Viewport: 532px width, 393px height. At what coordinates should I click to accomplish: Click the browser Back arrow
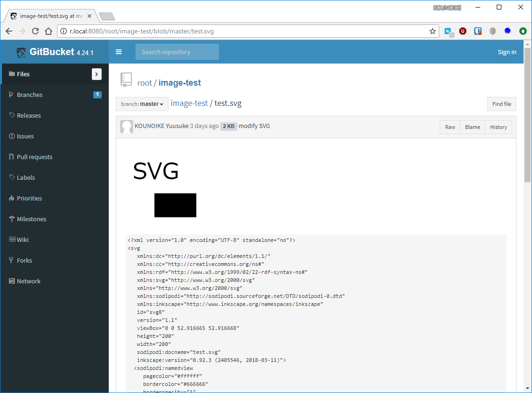9,31
